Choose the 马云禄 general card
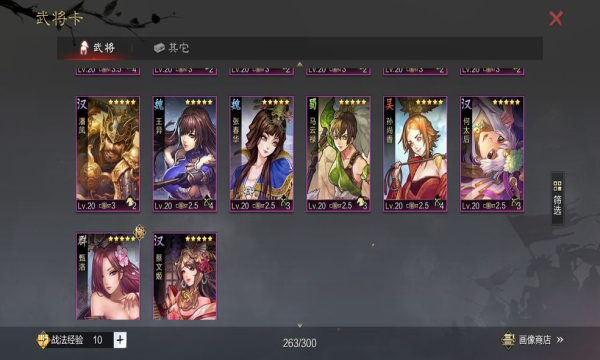 click(x=338, y=154)
